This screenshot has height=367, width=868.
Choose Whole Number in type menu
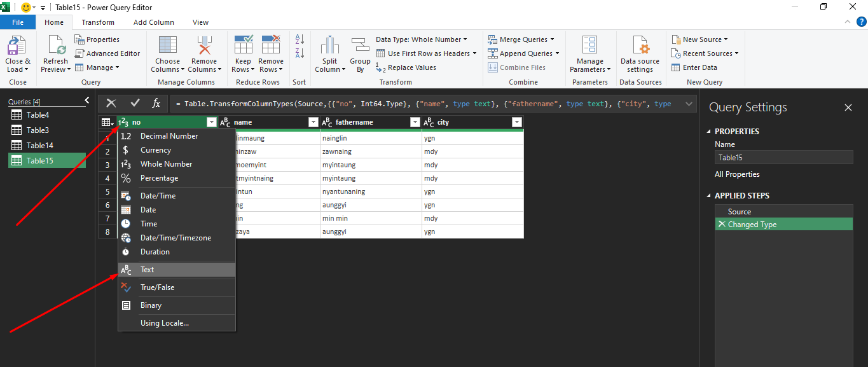point(177,164)
